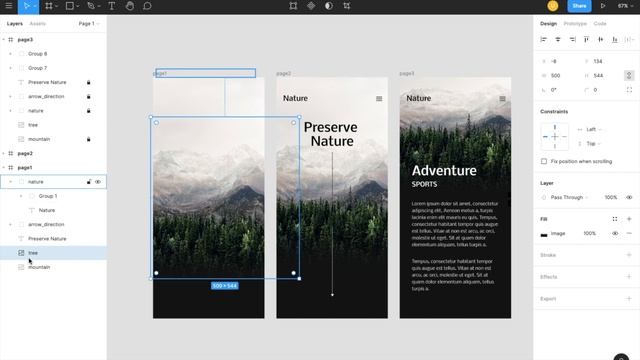Remove the Image fill with minus
This screenshot has height=360, width=640.
[x=629, y=233]
